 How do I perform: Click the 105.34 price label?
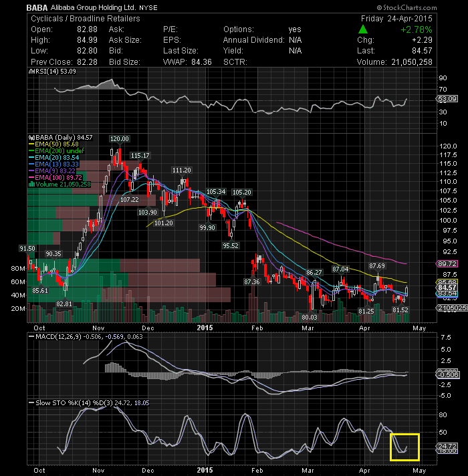click(x=216, y=192)
